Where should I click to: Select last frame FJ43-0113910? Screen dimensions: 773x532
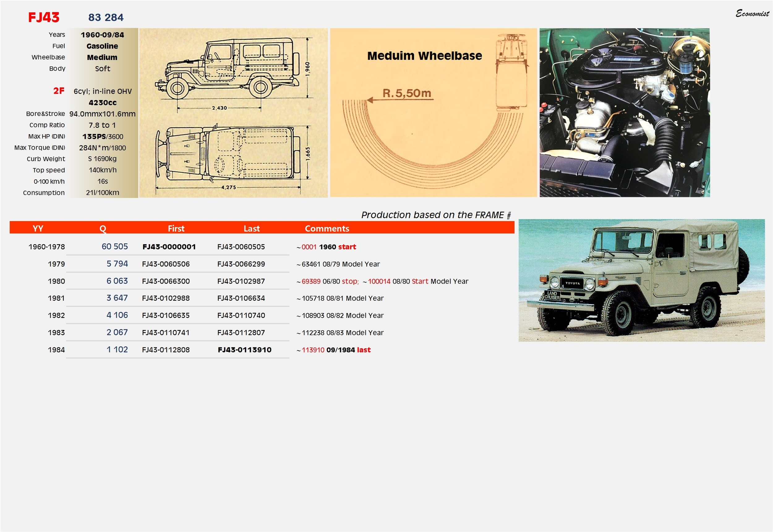pos(245,350)
